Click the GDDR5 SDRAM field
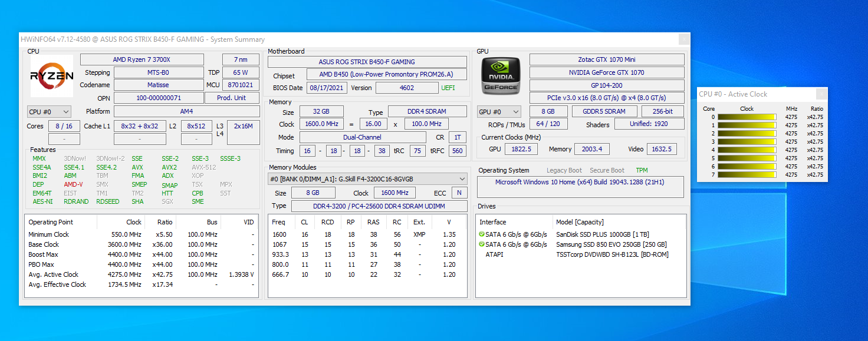The image size is (868, 341). tap(604, 111)
